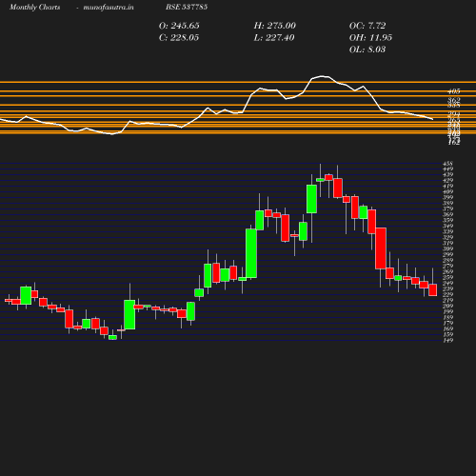Click the '455' price axis label
The image size is (476, 476).
click(447, 164)
